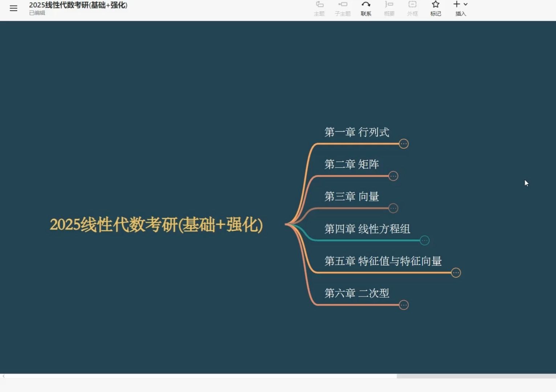556x392 pixels.
Task: Expand the 第三章 向量 branch
Action: tap(393, 208)
